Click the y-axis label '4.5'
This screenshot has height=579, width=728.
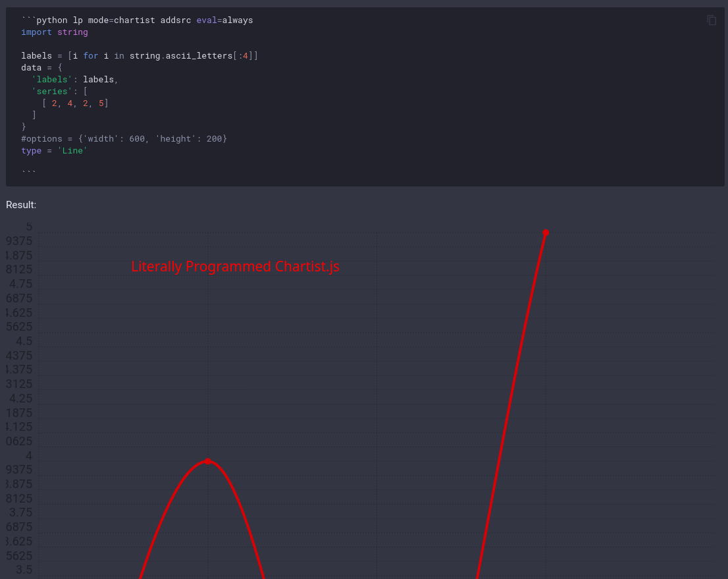[x=24, y=341]
